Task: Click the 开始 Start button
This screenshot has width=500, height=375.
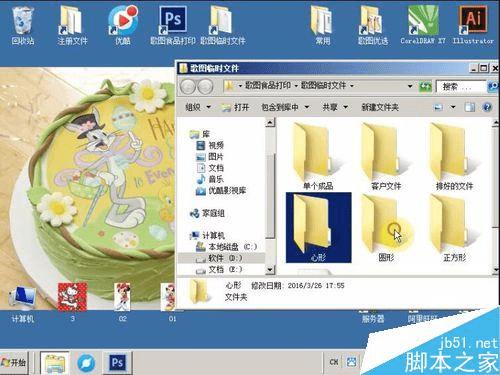Action: pos(14,362)
